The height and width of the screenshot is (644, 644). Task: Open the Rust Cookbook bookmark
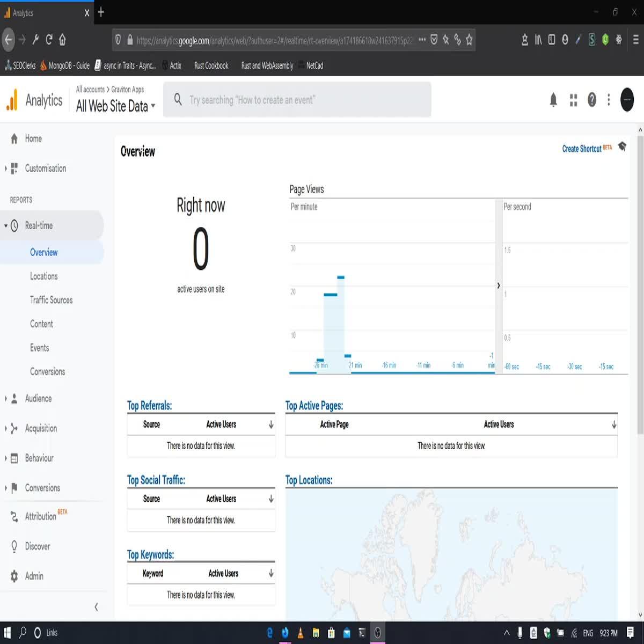coord(211,65)
